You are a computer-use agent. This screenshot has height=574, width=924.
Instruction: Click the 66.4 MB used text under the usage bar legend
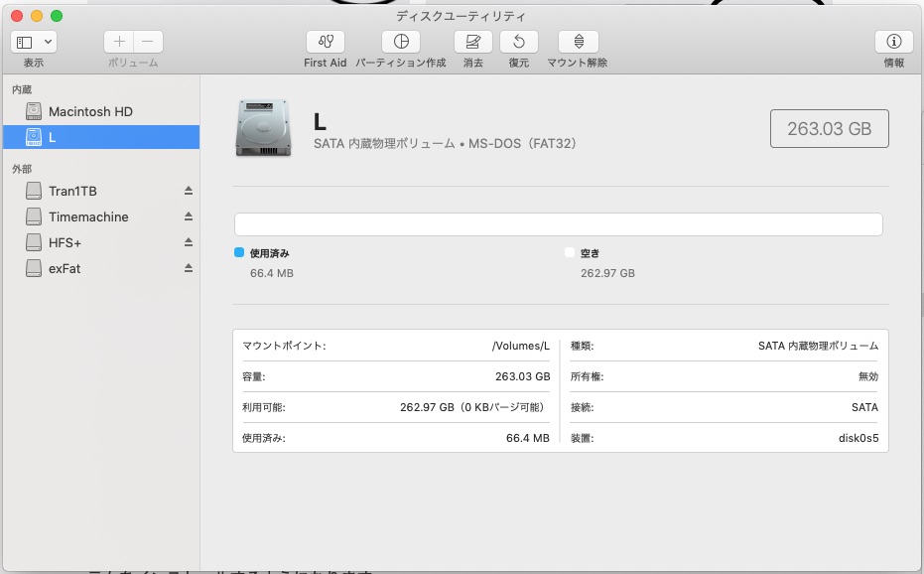[272, 273]
